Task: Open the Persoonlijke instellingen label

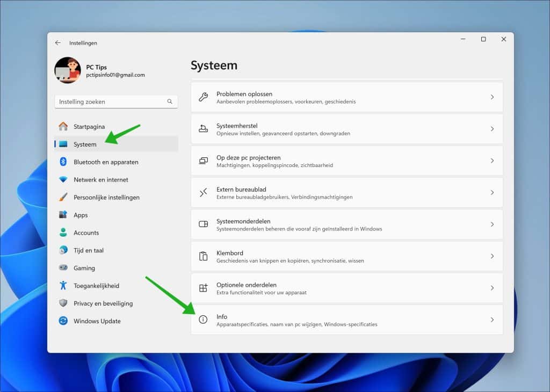Action: pos(107,198)
